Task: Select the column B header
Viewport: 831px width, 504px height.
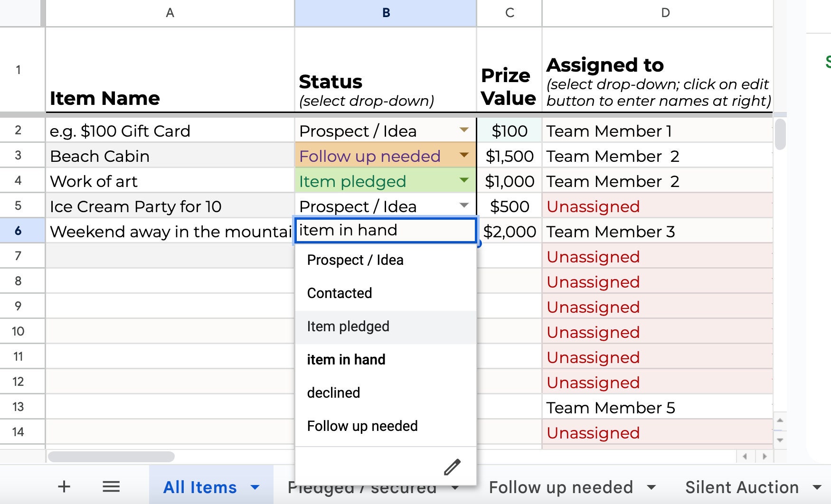Action: [x=385, y=13]
